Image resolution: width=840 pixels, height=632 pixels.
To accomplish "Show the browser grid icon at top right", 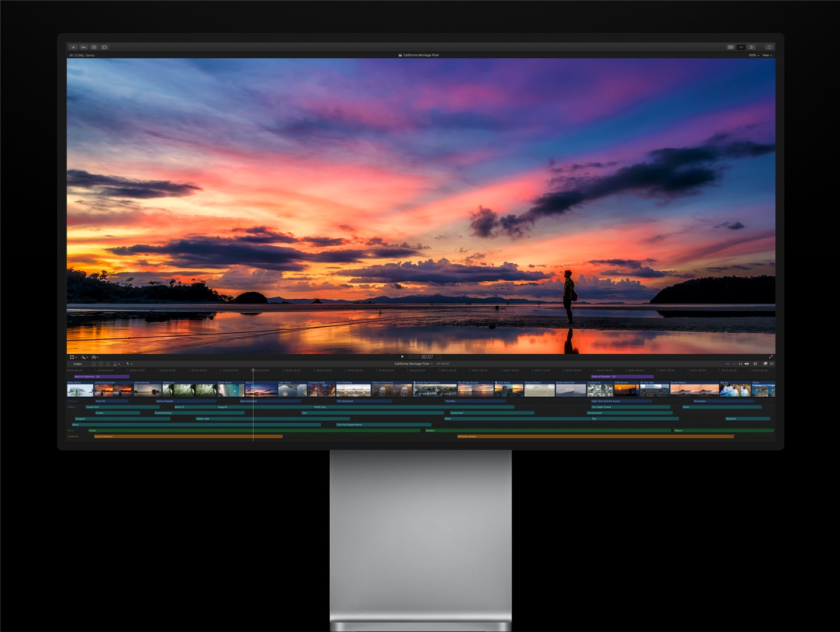I will 730,47.
